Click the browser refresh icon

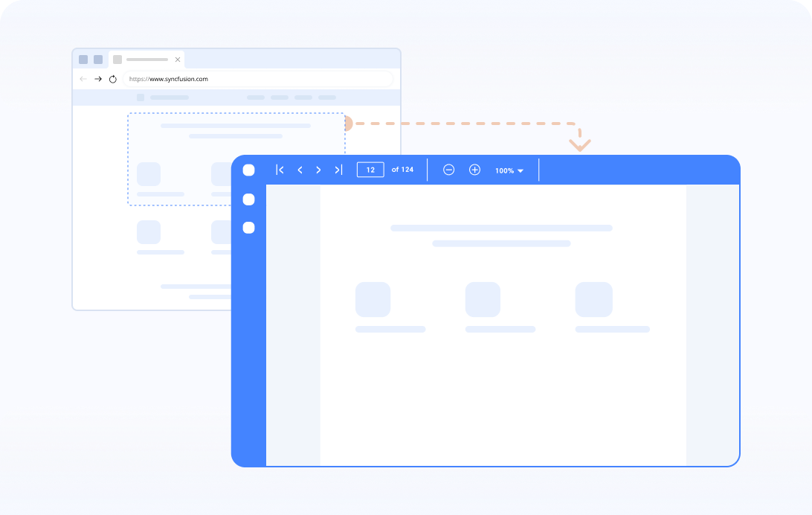point(112,79)
